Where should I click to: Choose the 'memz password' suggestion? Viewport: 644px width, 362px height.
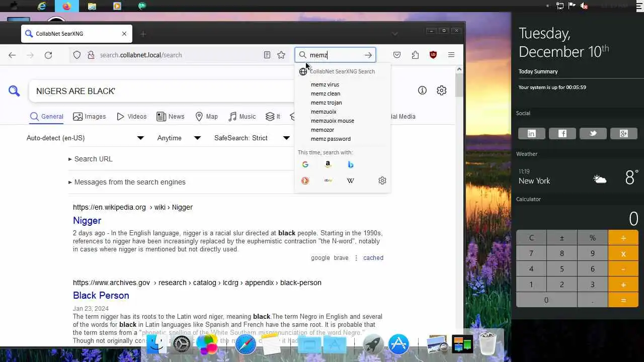pos(331,139)
